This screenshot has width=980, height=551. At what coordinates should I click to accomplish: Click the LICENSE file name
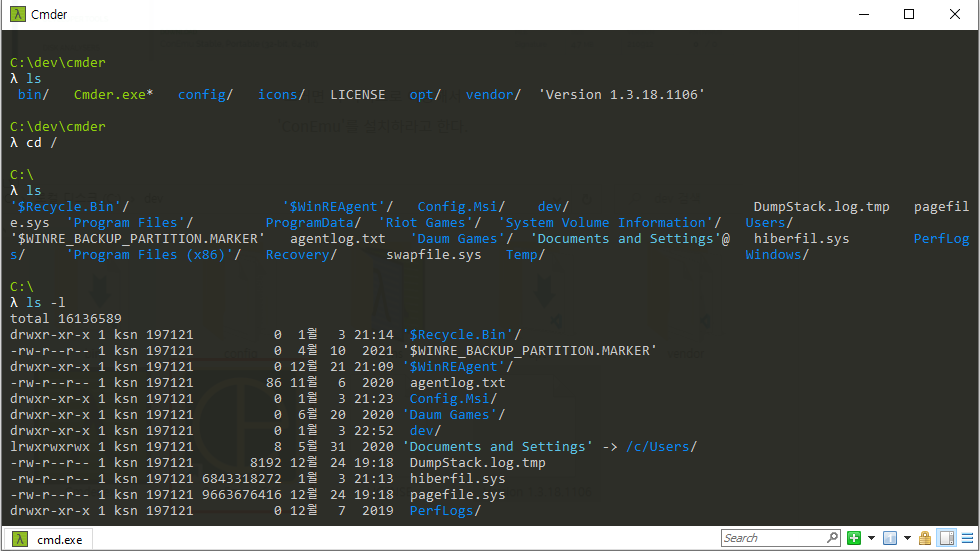tap(358, 94)
